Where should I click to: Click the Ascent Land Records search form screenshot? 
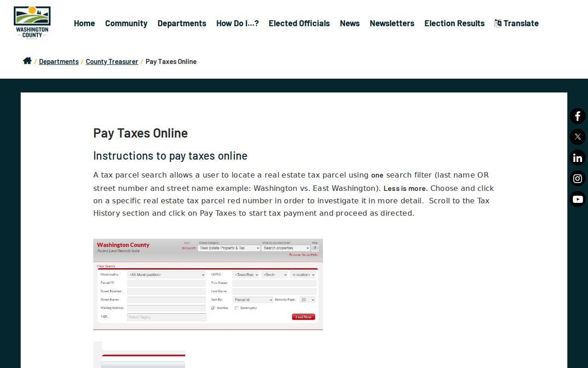click(208, 284)
